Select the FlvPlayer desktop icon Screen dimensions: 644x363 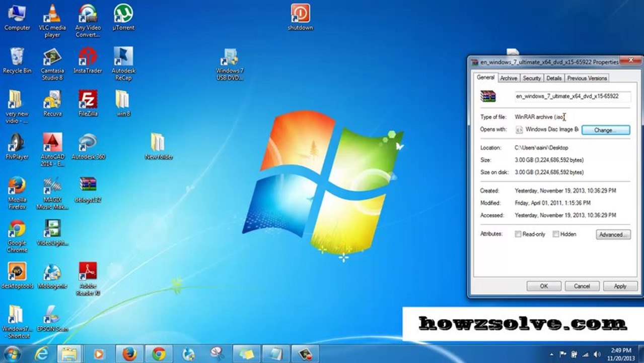point(17,146)
